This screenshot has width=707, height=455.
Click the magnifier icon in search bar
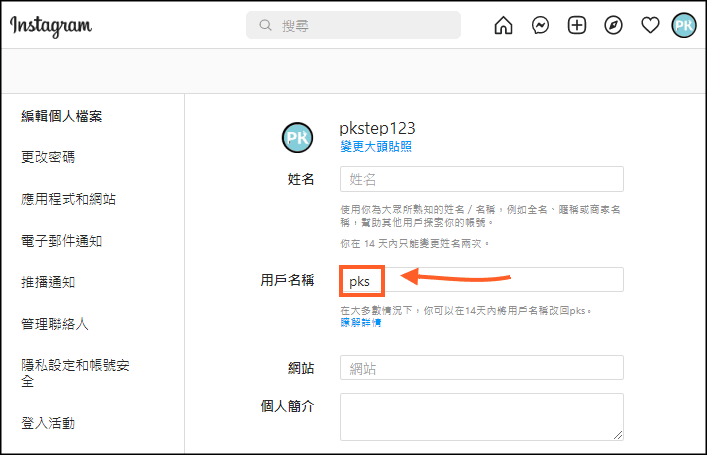pos(266,25)
